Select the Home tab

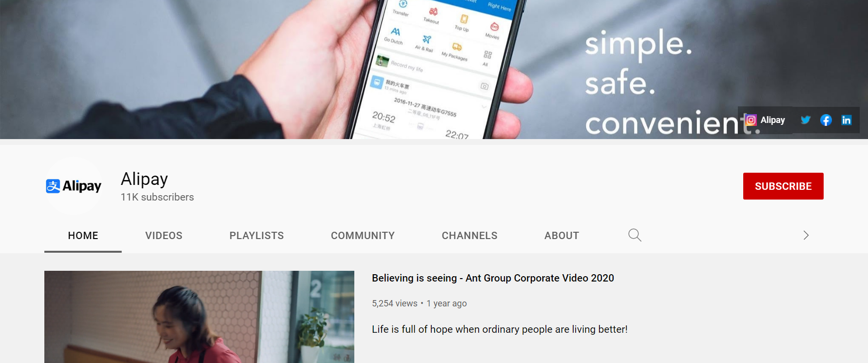pyautogui.click(x=83, y=236)
